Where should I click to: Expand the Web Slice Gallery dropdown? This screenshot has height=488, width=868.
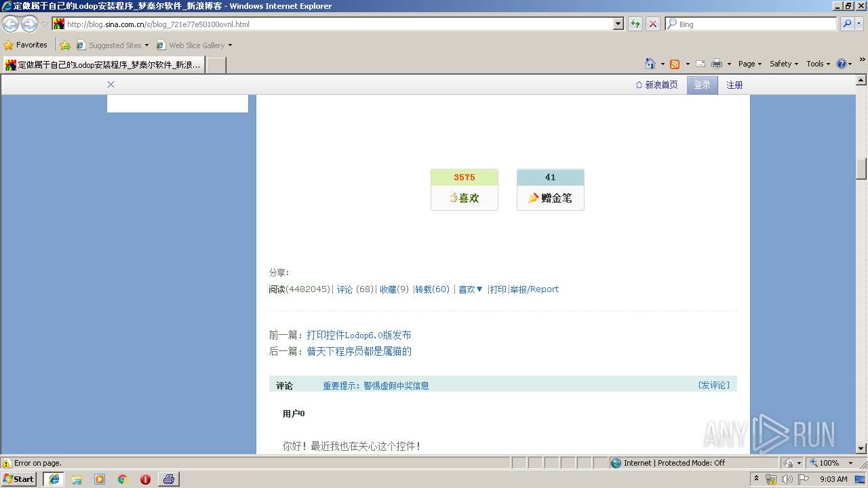pos(230,45)
